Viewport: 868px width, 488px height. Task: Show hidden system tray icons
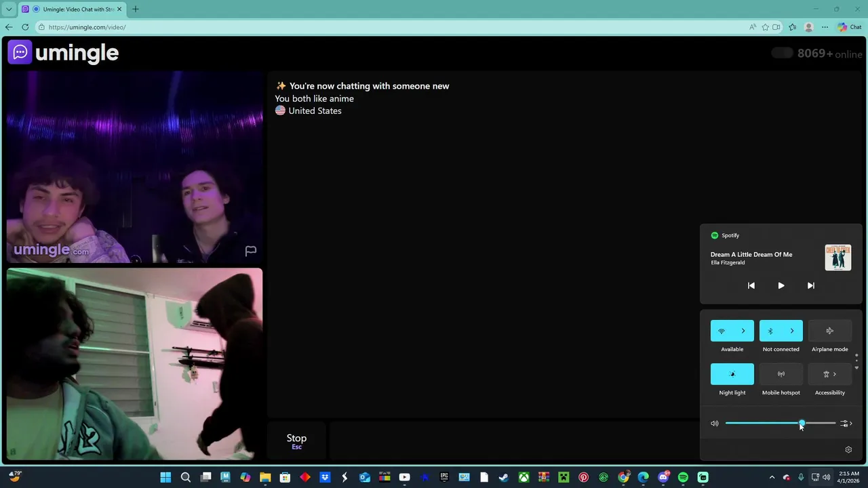[x=772, y=477]
